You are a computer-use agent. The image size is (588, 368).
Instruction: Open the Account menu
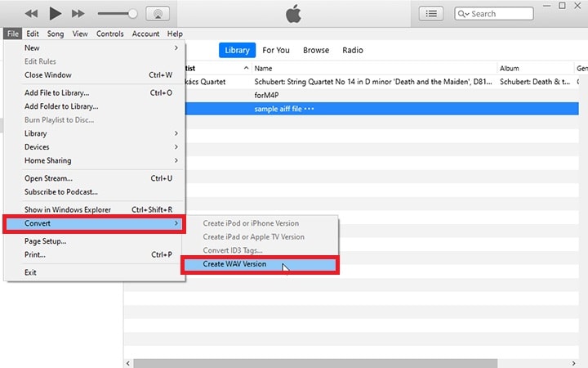click(145, 34)
